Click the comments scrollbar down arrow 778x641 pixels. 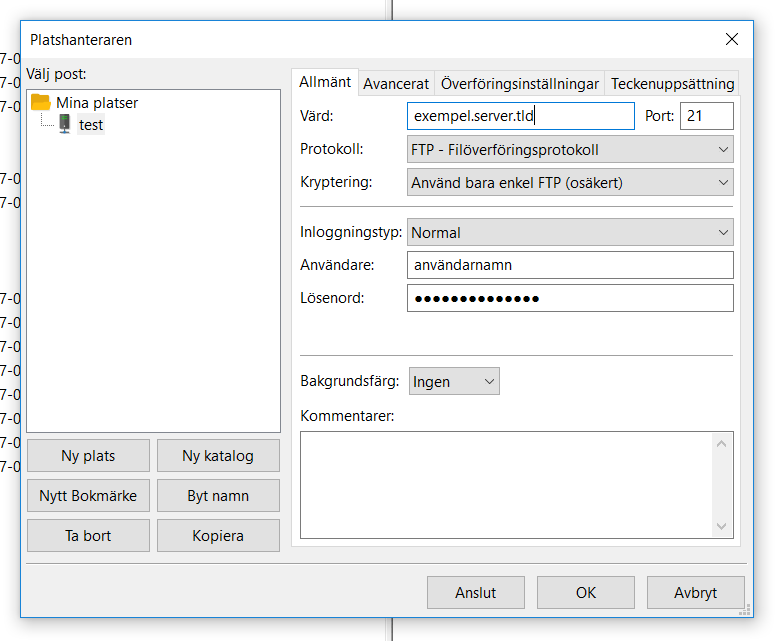(x=721, y=526)
